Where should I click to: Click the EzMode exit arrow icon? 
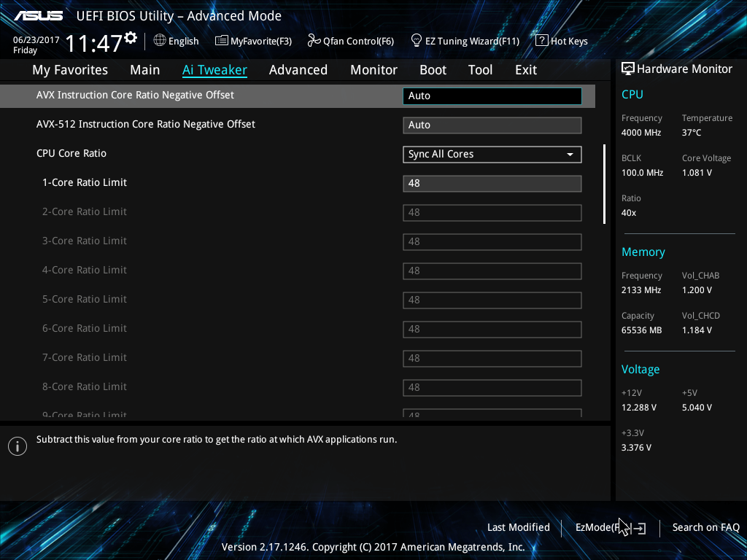pyautogui.click(x=640, y=528)
